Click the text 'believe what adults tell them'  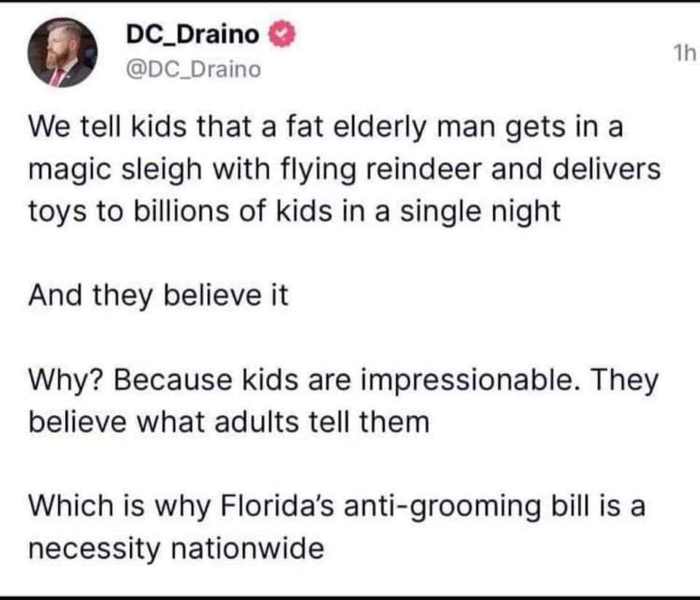pyautogui.click(x=228, y=422)
